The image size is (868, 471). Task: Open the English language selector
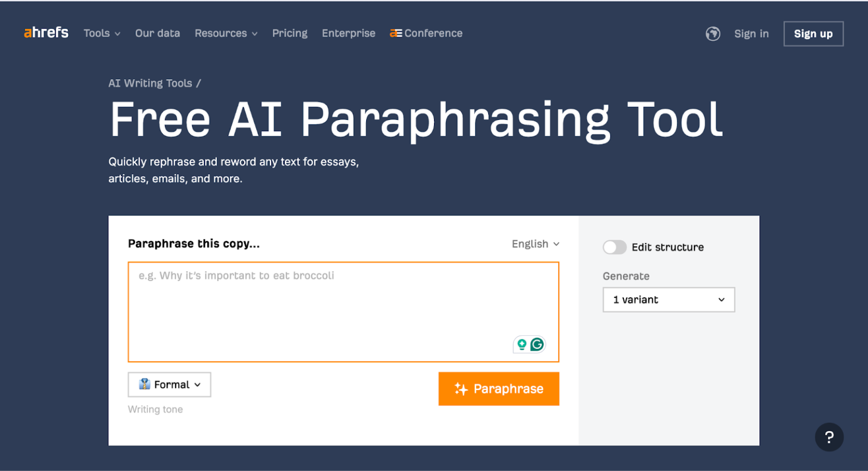pos(535,244)
